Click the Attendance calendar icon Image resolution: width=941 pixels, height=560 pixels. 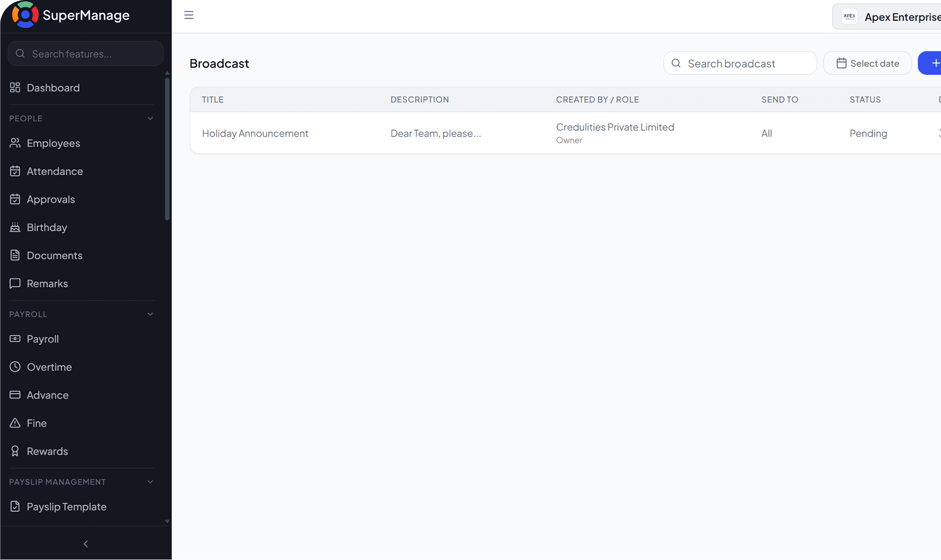[15, 171]
